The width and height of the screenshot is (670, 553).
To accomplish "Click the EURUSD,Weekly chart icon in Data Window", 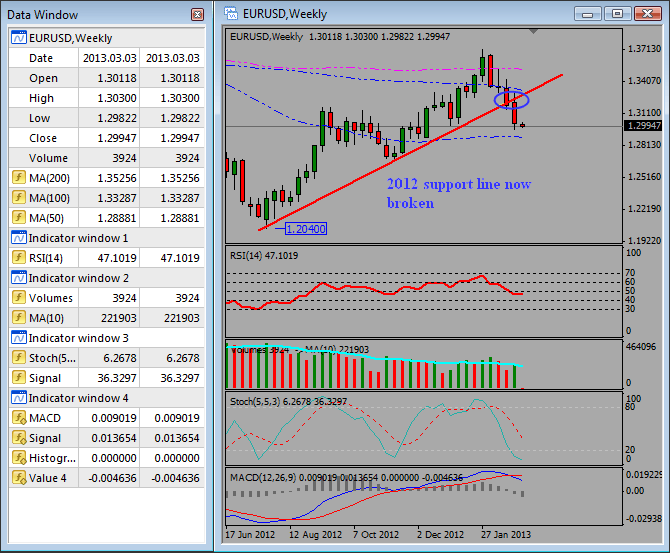I will click(x=19, y=38).
